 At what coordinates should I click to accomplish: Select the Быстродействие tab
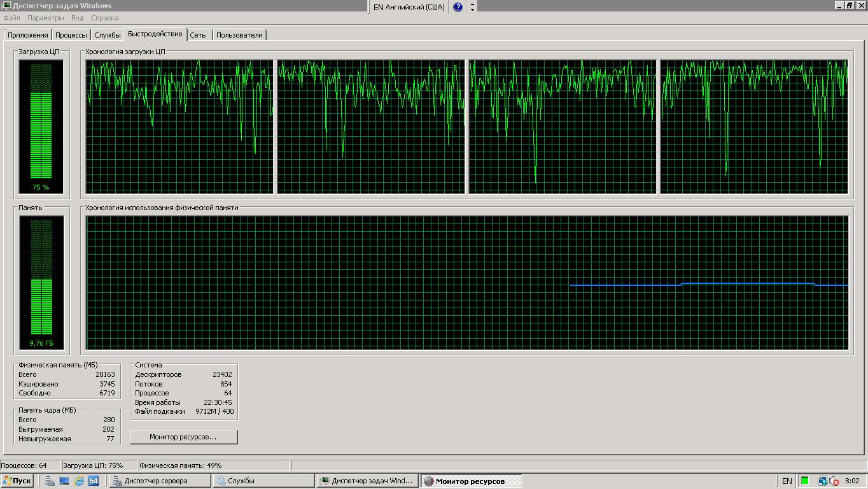click(x=155, y=34)
